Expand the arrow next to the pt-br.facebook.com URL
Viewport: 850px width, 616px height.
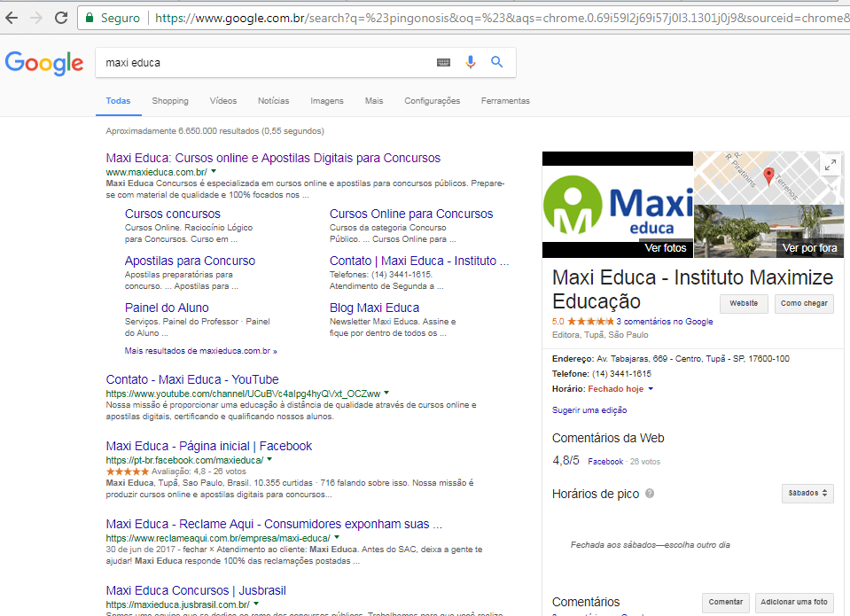tap(269, 459)
